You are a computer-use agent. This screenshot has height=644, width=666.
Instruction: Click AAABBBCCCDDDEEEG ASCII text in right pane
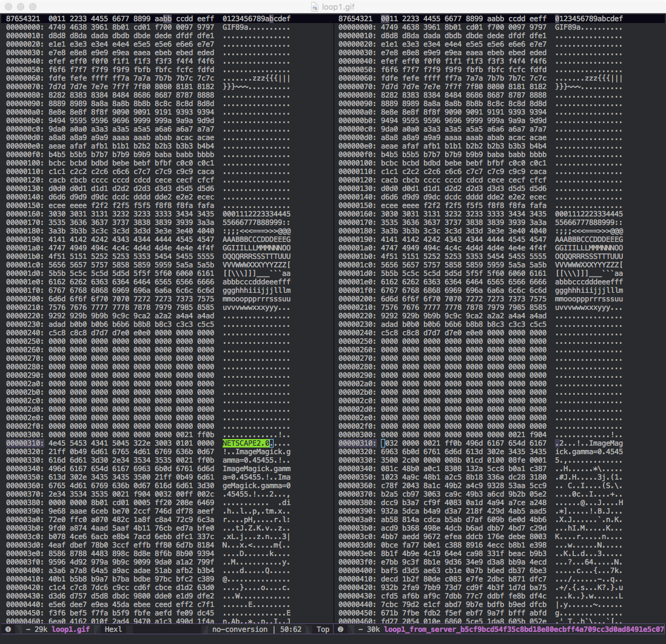(x=589, y=240)
